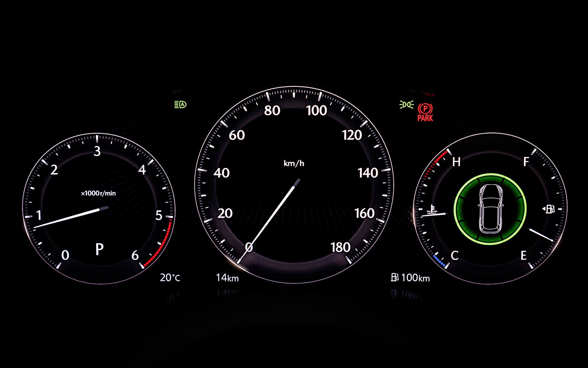Click the H mark on the temperature gauge
The width and height of the screenshot is (588, 368).
click(x=456, y=162)
